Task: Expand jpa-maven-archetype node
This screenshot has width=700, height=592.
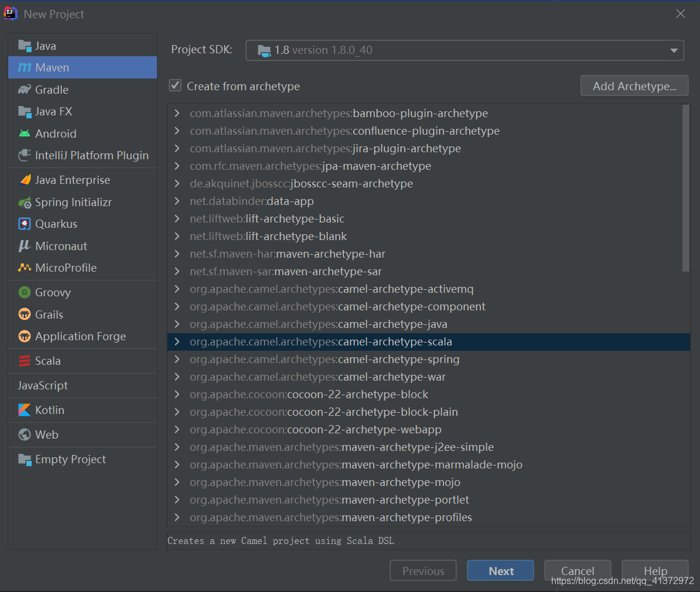Action: coord(177,166)
